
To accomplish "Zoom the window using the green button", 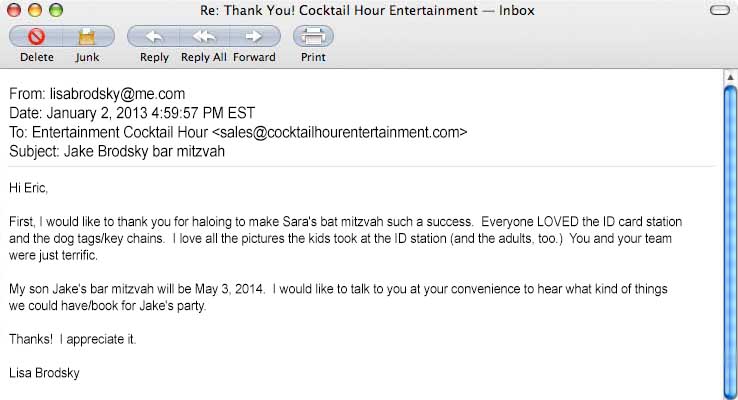I will point(54,11).
